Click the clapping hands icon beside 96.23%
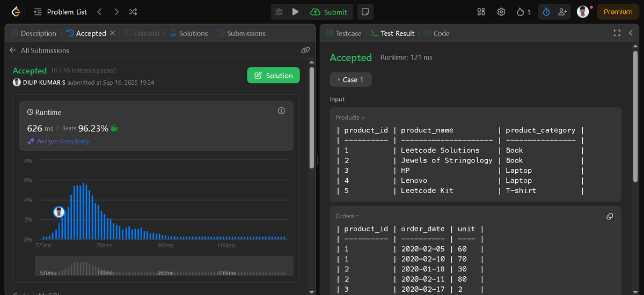This screenshot has height=295, width=644. tap(114, 129)
